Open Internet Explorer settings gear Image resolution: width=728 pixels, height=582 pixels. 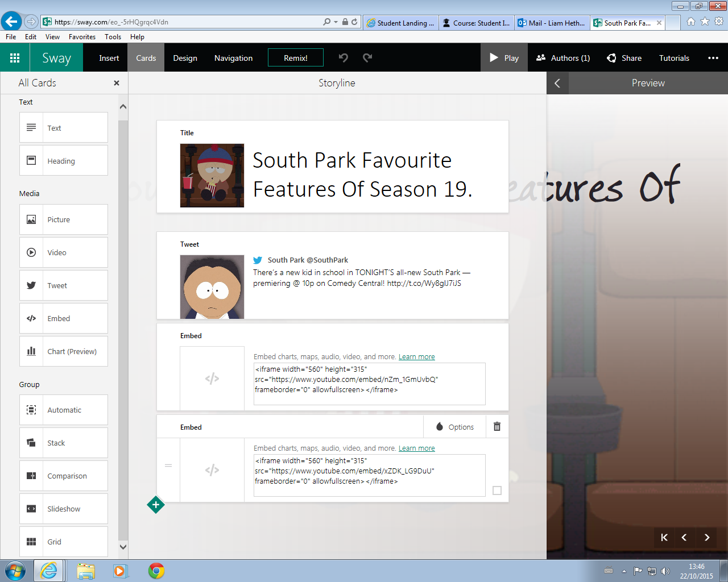[x=719, y=22]
